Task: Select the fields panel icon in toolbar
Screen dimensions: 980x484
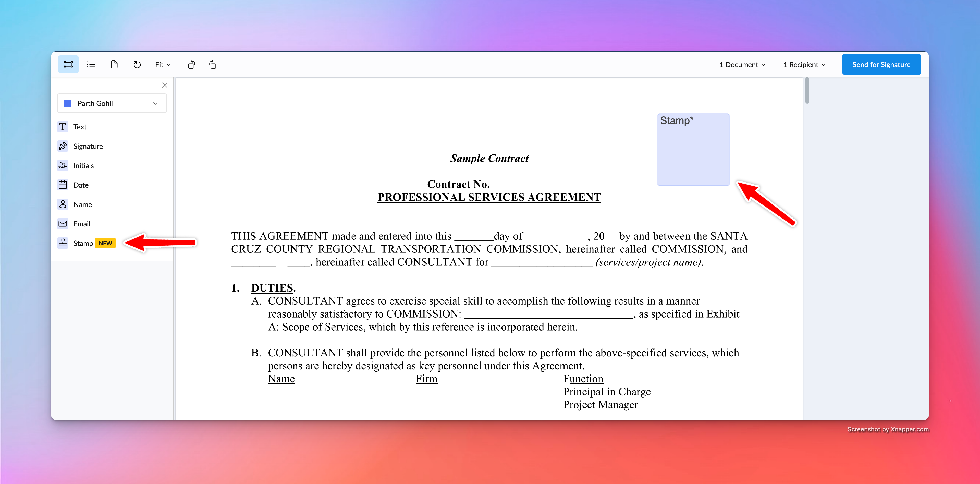Action: click(x=68, y=64)
